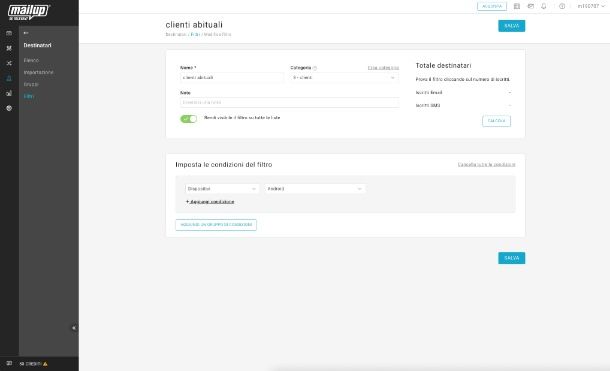Click the Filtri breadcrumb link
This screenshot has width=610, height=371.
[x=195, y=35]
